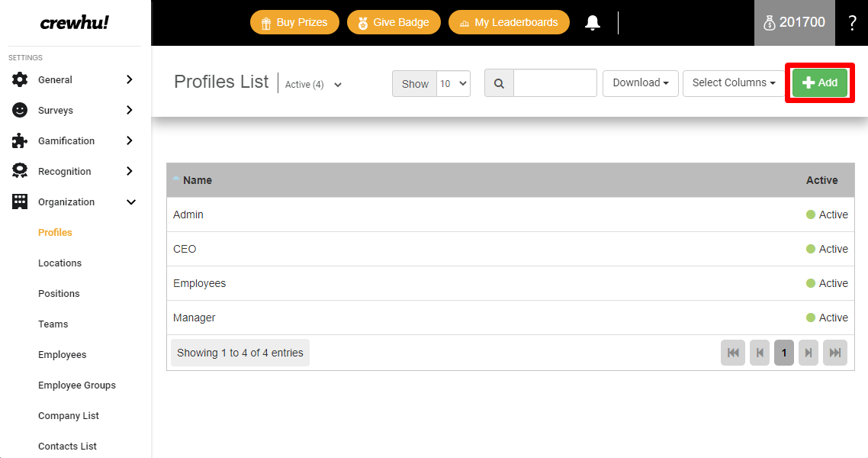The image size is (868, 458).
Task: Navigate to Employee Groups
Action: coord(77,385)
